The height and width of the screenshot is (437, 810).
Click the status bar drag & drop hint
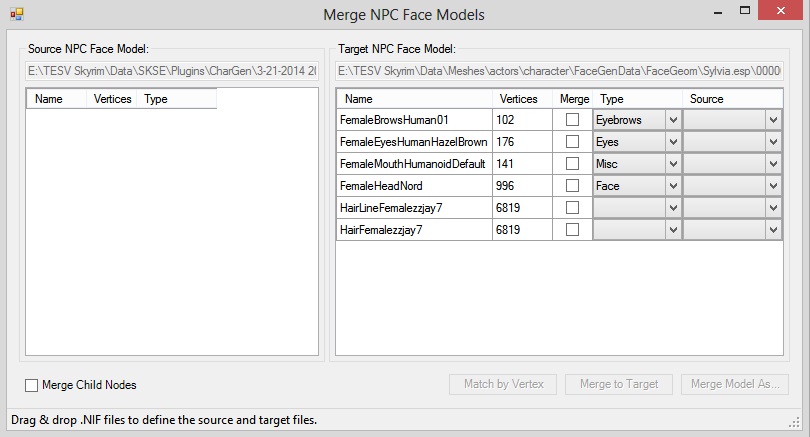coord(164,420)
